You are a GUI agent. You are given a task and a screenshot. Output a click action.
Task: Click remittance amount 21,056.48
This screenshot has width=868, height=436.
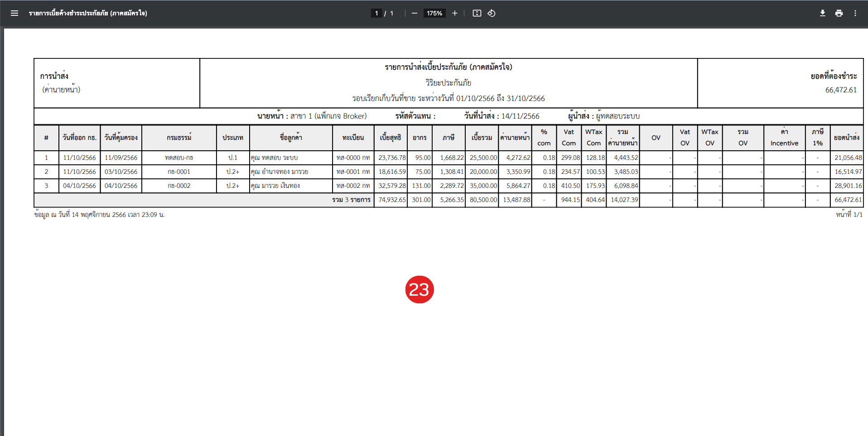[848, 158]
